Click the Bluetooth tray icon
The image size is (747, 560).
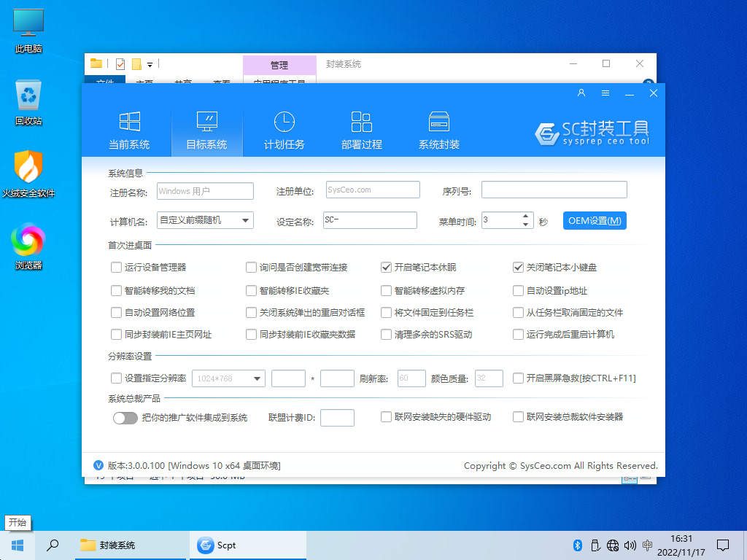tap(578, 545)
